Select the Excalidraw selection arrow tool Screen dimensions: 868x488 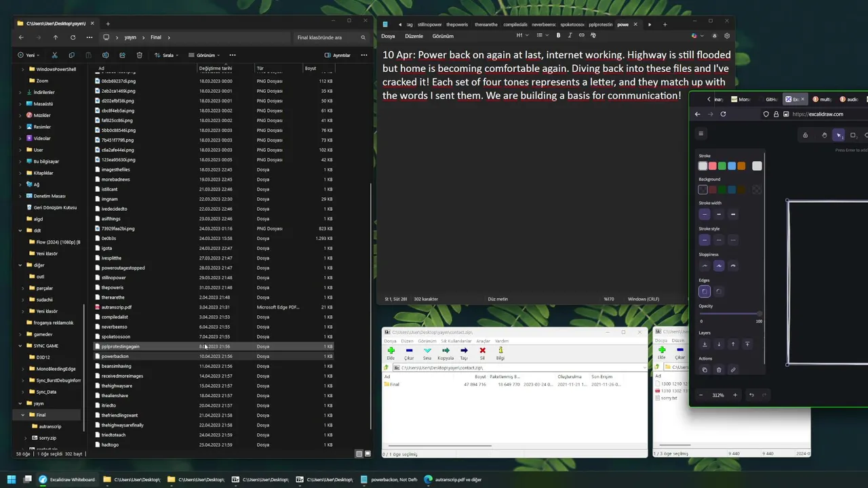click(x=839, y=135)
